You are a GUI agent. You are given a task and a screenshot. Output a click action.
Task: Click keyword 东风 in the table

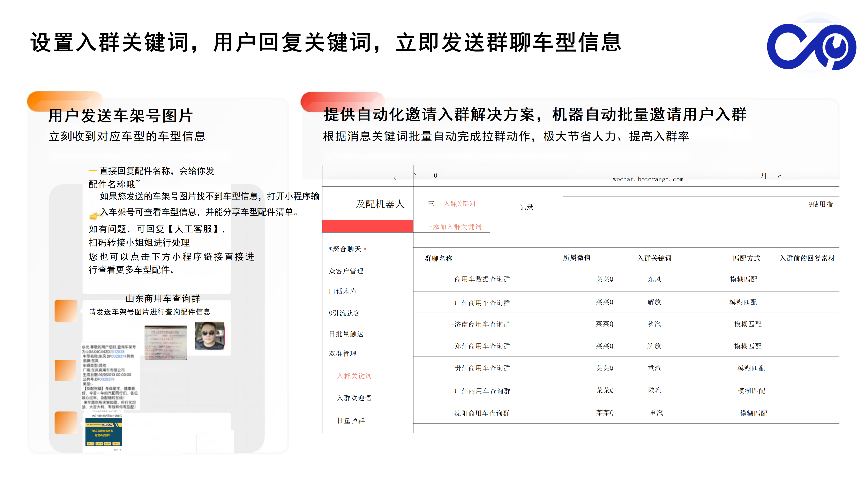(x=654, y=279)
